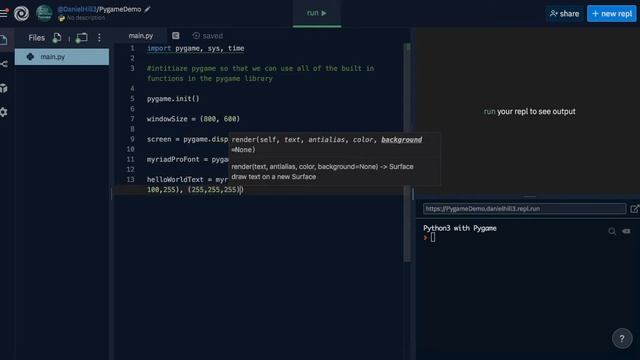Click the pygame.init() line

tap(173, 99)
